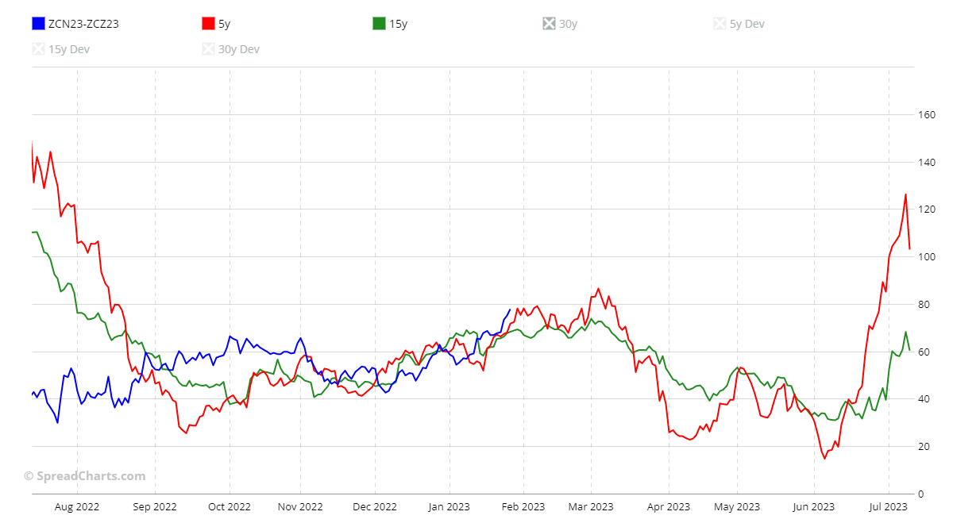Viewport: 980px width, 523px height.
Task: Click the red 5y legend swatch
Action: click(209, 24)
